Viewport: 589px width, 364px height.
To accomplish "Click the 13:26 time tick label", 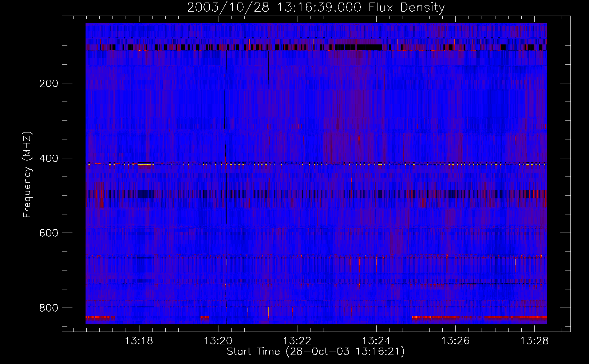I will [455, 341].
